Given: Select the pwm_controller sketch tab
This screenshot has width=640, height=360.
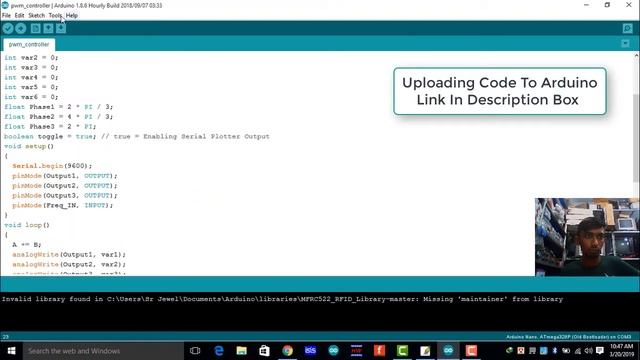Looking at the screenshot, I should (29, 44).
